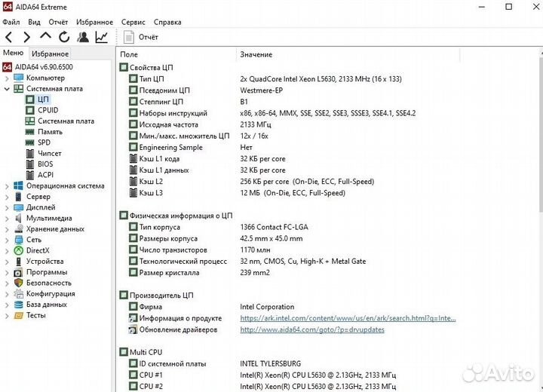Select the Чипсет chip icon
This screenshot has height=392, width=543.
coord(30,153)
